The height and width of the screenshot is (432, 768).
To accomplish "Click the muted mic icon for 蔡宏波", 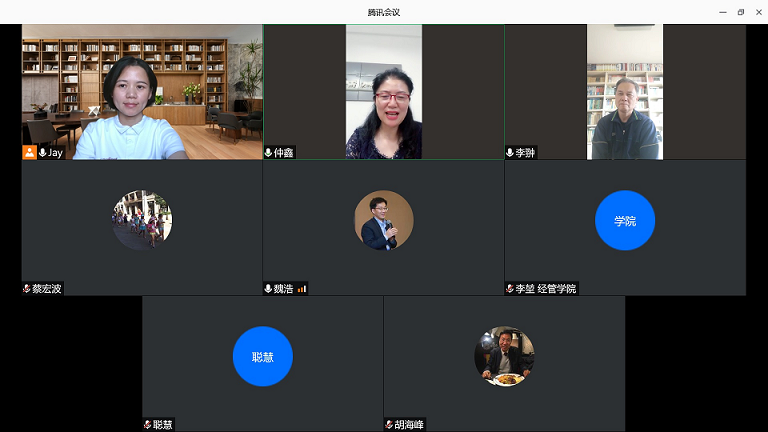I will 27,289.
